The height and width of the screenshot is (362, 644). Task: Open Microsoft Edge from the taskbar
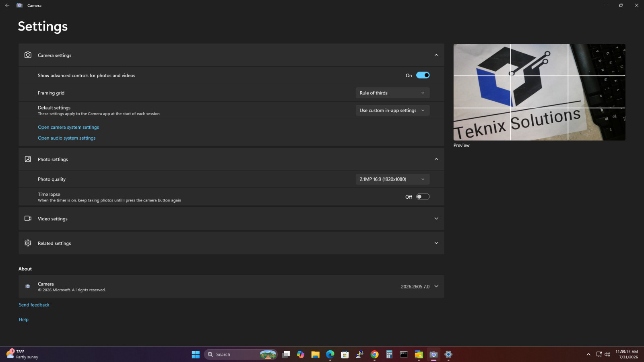[330, 354]
